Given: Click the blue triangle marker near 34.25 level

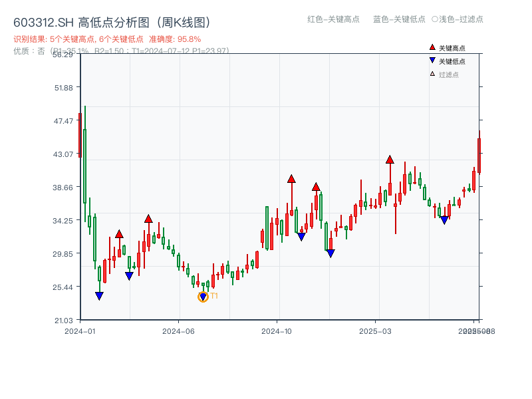Looking at the screenshot, I should pyautogui.click(x=444, y=218).
